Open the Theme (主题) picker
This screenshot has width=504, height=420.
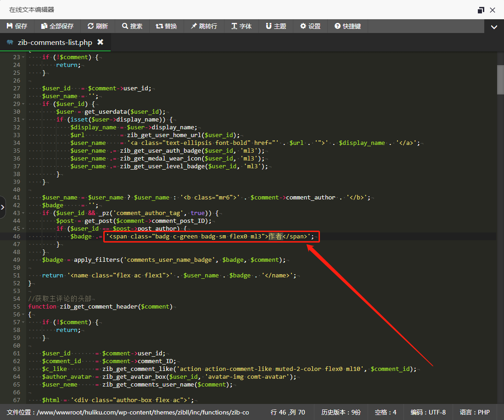276,26
